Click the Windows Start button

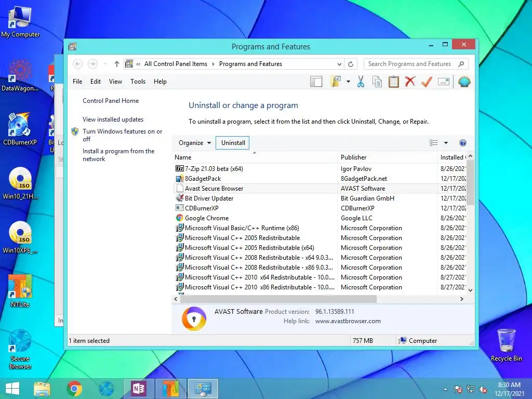(12, 389)
